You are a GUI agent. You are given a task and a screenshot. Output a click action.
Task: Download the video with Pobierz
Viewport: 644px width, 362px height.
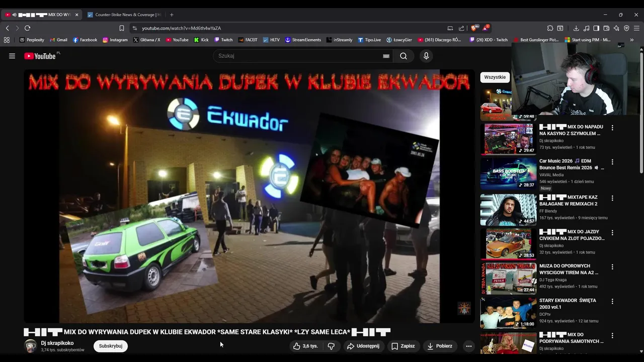[440, 346]
